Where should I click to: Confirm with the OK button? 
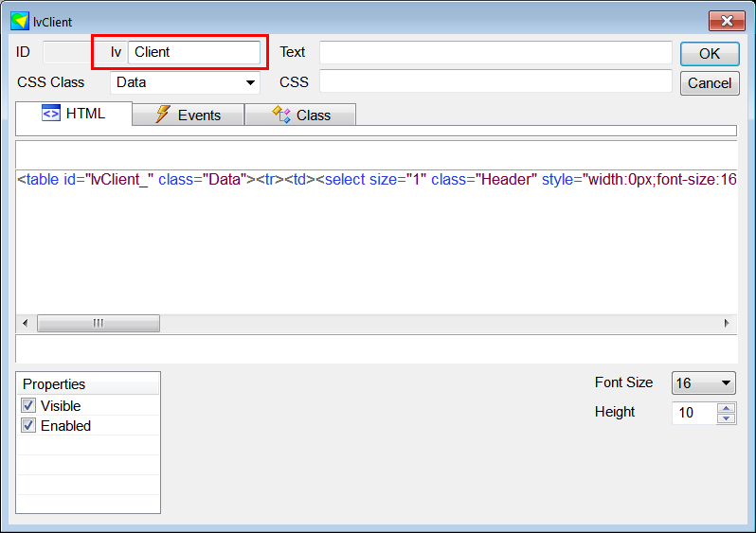[710, 54]
